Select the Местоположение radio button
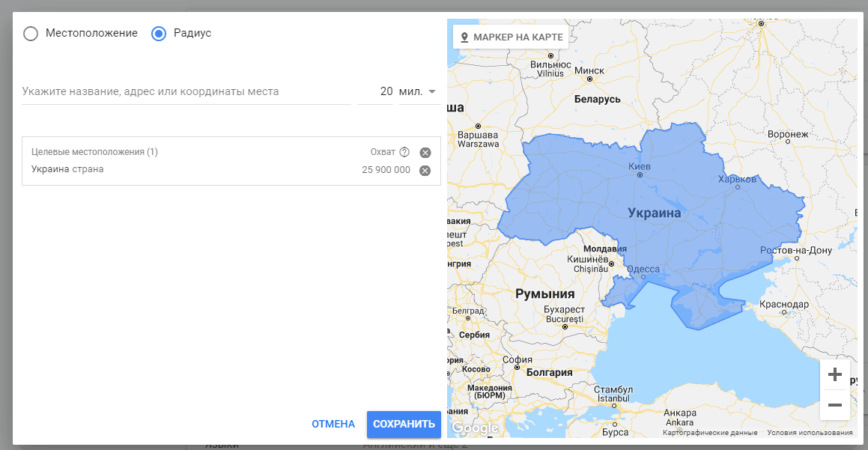Screen dimensions: 868x450 coord(31,34)
